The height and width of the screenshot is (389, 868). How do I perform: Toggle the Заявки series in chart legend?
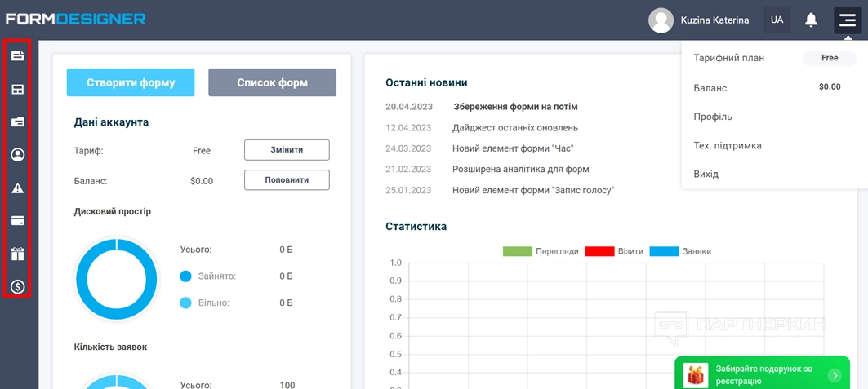[x=679, y=251]
